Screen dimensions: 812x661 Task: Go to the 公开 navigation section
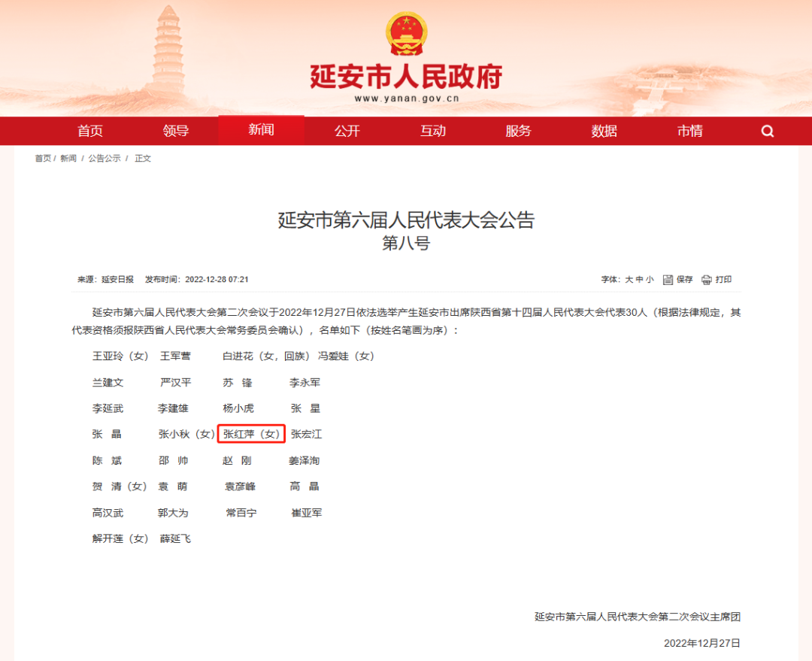[x=347, y=132]
